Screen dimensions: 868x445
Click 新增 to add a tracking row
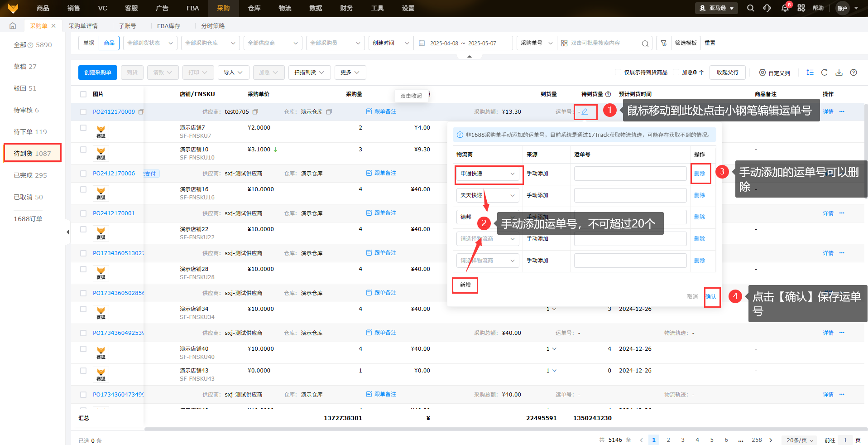[465, 285]
